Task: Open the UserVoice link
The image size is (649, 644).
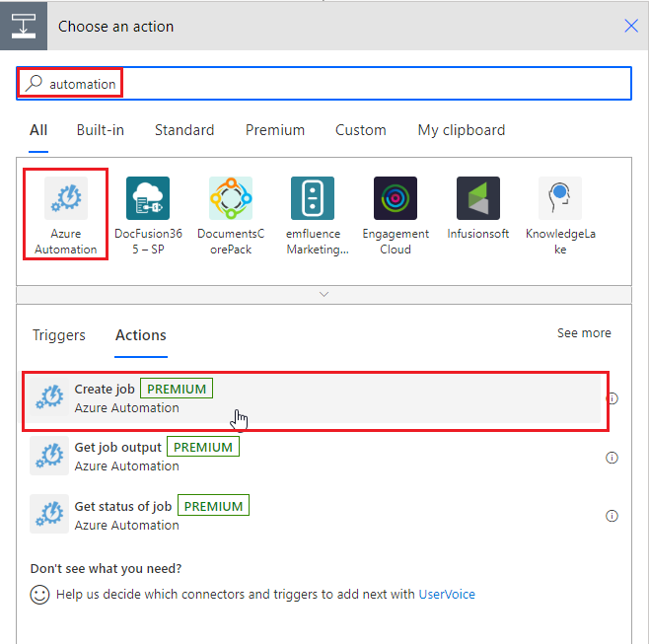Action: click(x=447, y=595)
